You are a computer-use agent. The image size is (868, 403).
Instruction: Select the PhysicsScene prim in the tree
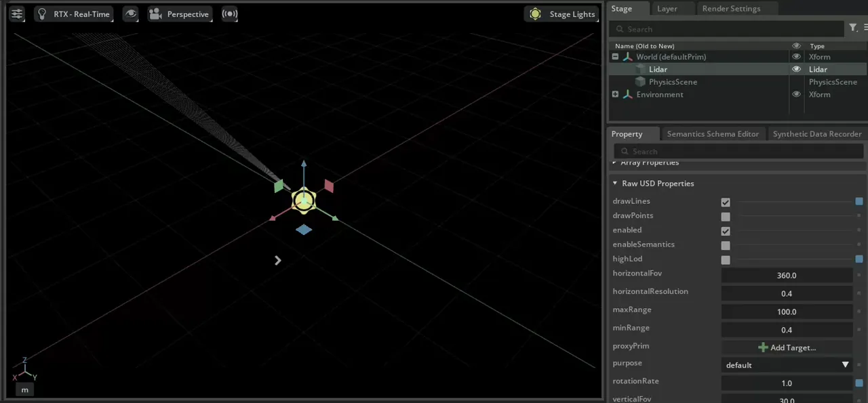point(672,82)
